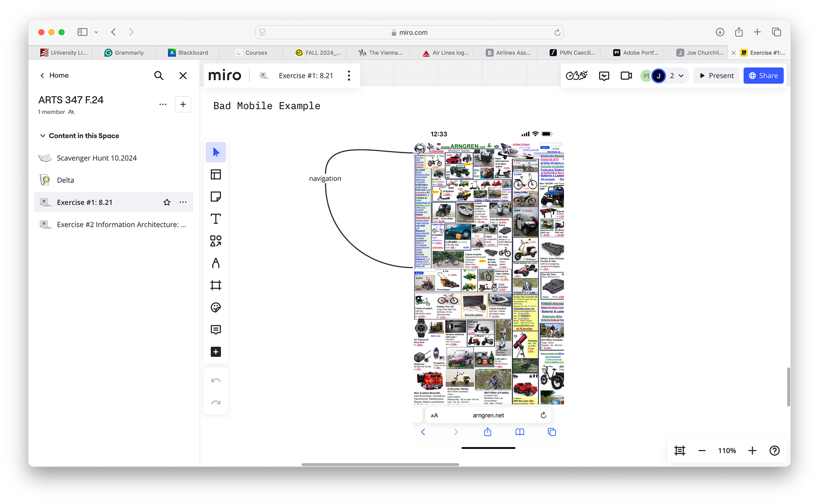Switch to Grammarly tab

click(124, 52)
